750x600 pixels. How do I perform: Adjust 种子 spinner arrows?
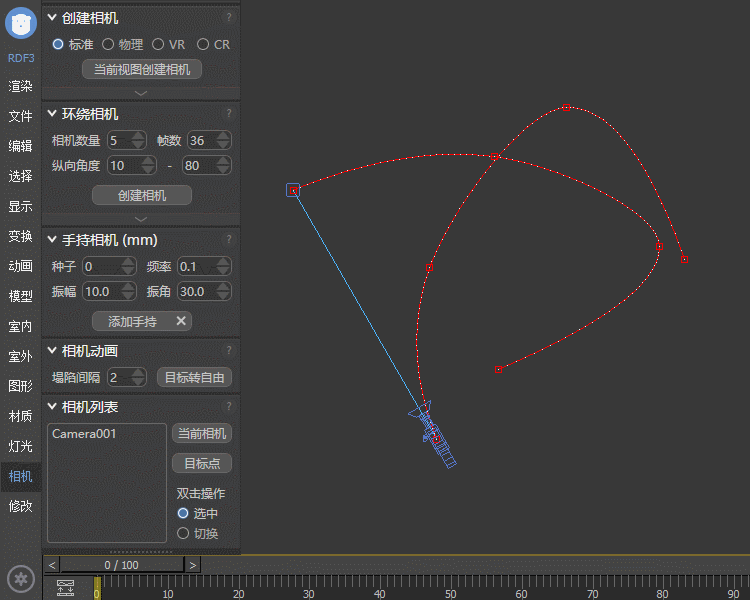128,266
